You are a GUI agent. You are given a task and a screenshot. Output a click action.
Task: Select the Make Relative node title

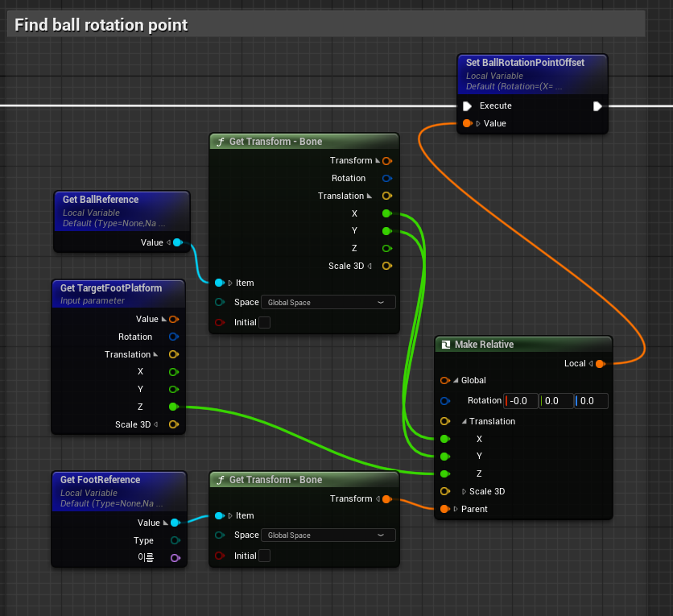[485, 345]
